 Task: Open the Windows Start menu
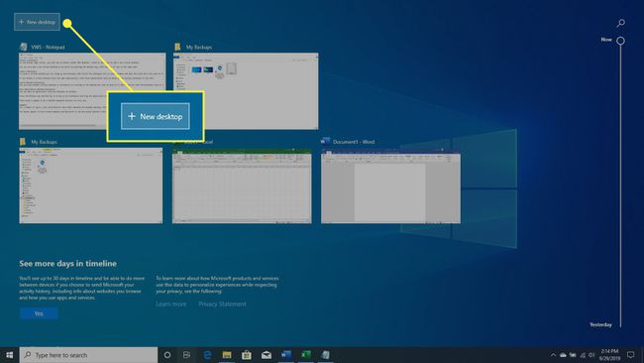point(10,355)
